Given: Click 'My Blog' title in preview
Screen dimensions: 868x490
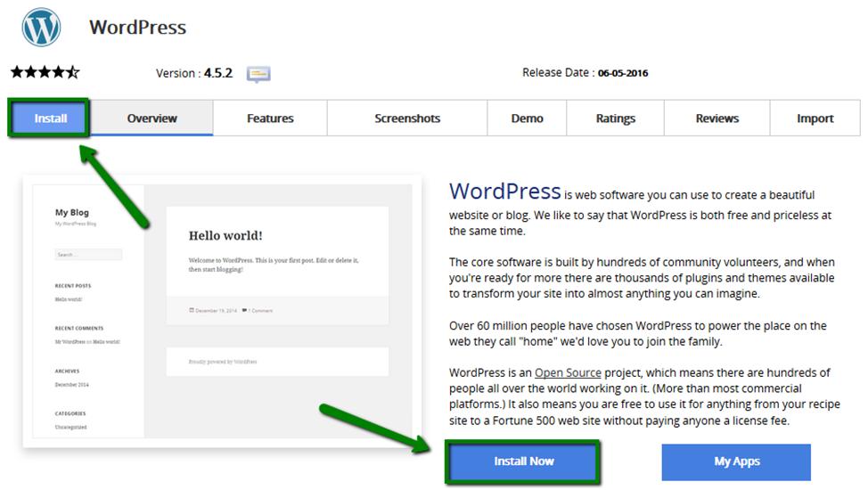Looking at the screenshot, I should coord(72,212).
